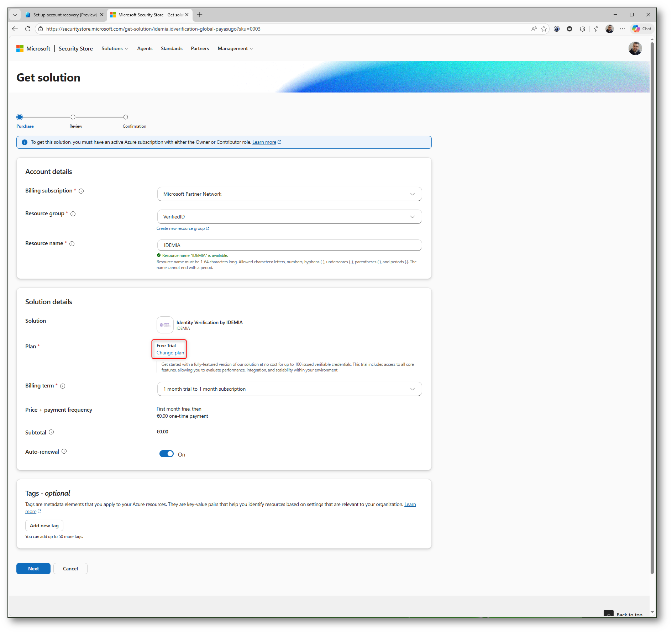Show Billing subscription info tooltip
The image size is (672, 633).
[x=81, y=191]
